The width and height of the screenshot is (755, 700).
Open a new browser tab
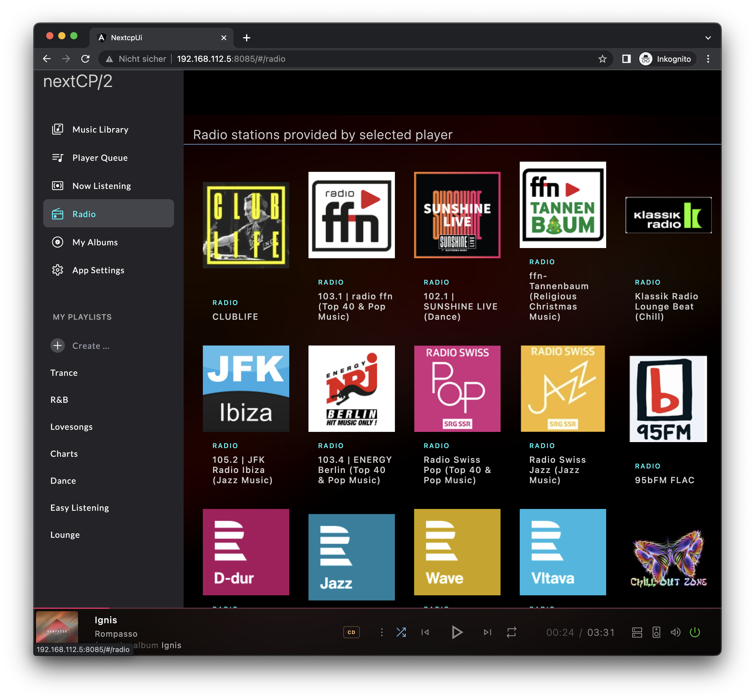click(x=246, y=37)
